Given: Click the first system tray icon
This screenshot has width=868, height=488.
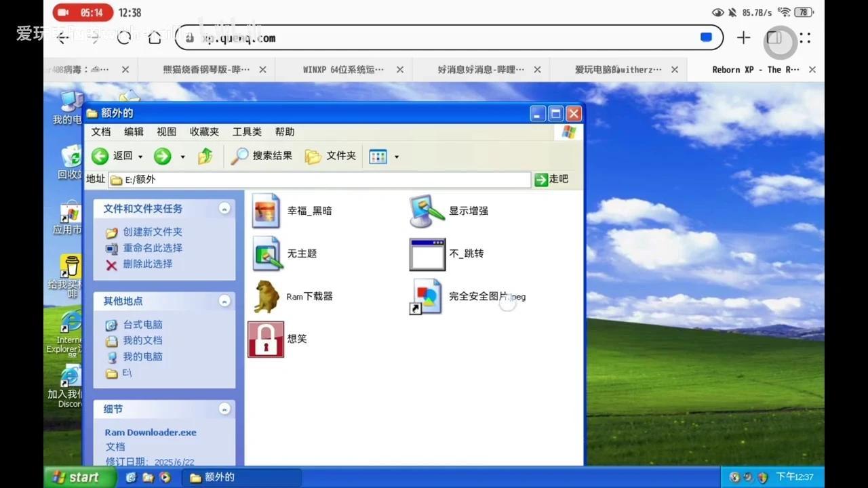Looking at the screenshot, I should tap(734, 477).
